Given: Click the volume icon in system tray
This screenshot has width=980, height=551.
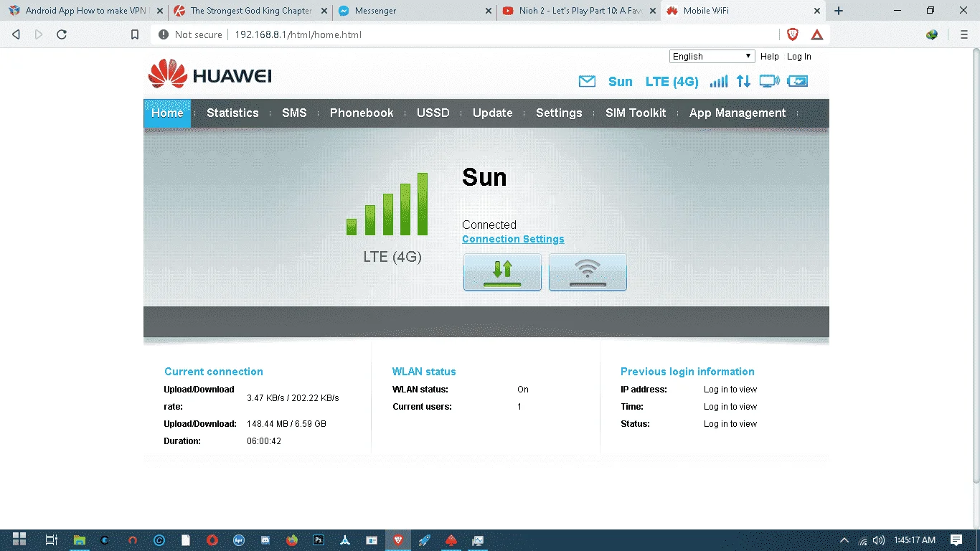Looking at the screenshot, I should [878, 540].
